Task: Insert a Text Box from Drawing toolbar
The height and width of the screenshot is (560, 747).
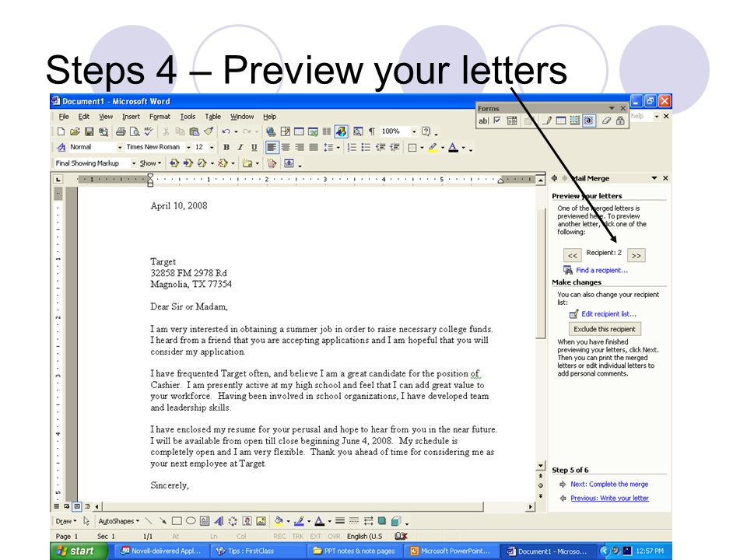Action: click(x=205, y=521)
